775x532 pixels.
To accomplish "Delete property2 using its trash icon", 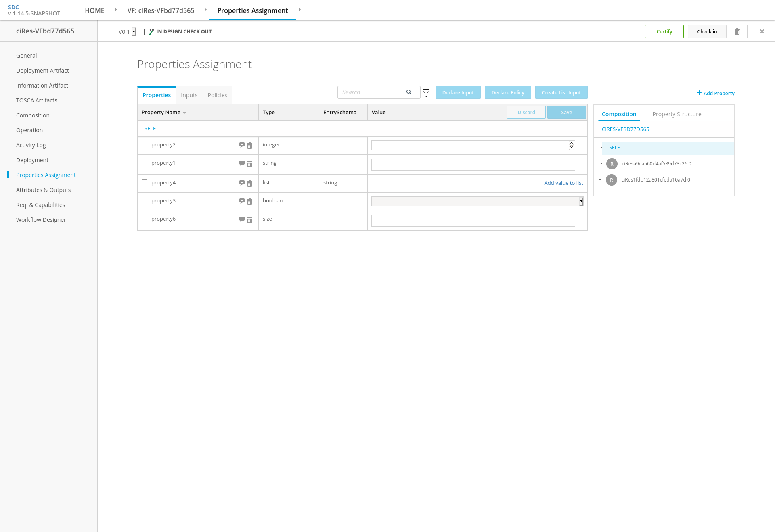I will [249, 146].
